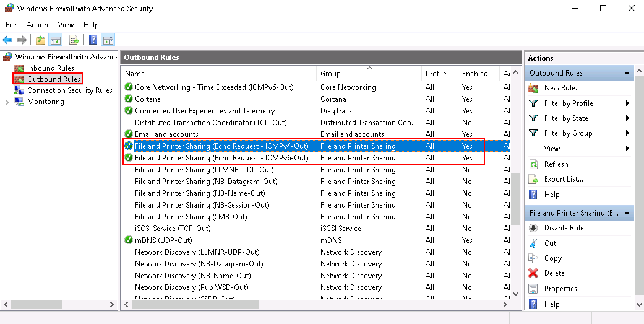
Task: Select the Windows Firewall root tree node
Action: [x=66, y=57]
